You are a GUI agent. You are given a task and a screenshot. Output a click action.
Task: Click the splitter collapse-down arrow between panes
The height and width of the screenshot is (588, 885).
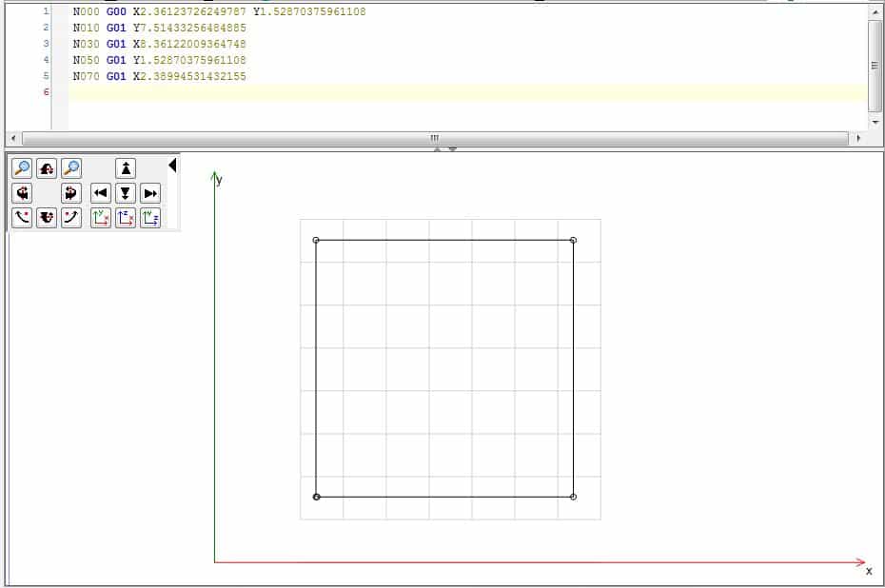(453, 149)
